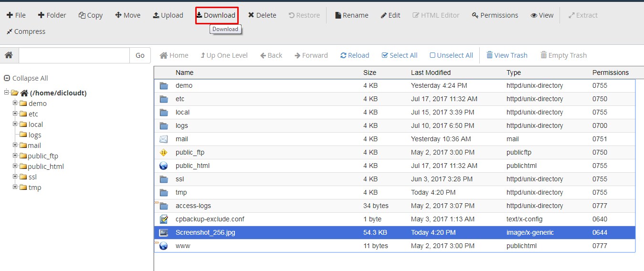644x271 pixels.
Task: Select logs folder in the tree
Action: (35, 135)
